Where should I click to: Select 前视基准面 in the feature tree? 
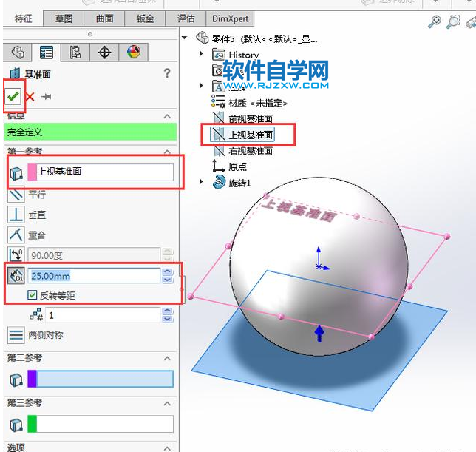[x=242, y=118]
